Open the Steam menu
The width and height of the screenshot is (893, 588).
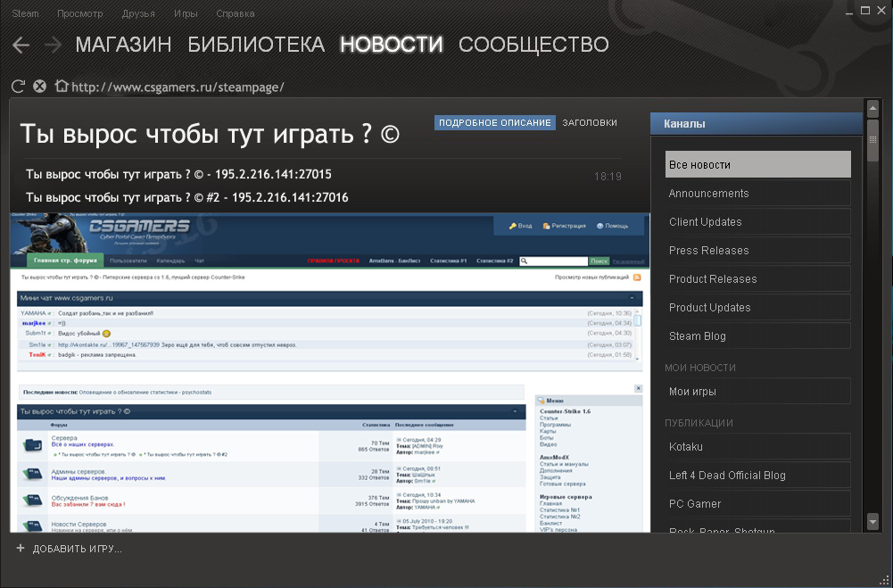pos(25,13)
